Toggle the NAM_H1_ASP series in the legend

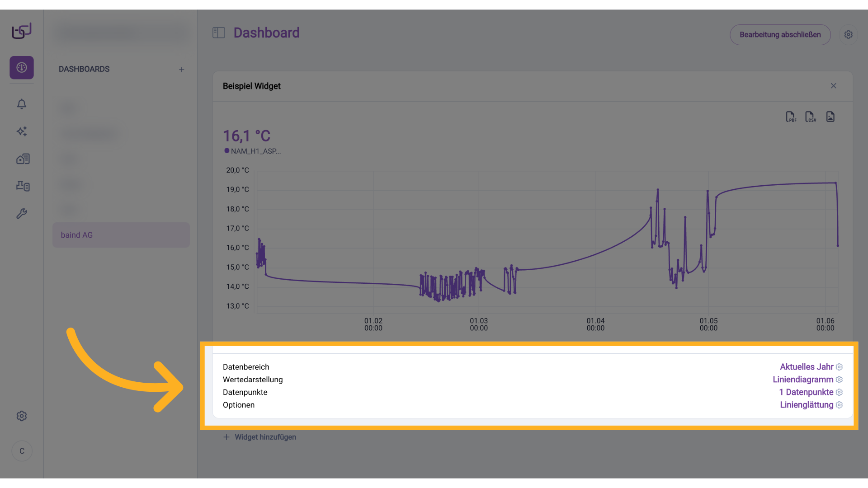click(x=252, y=151)
